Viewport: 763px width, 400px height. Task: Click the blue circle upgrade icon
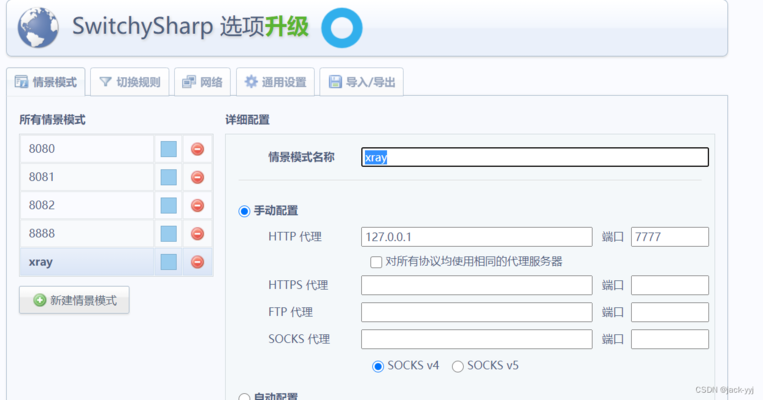[x=343, y=27]
